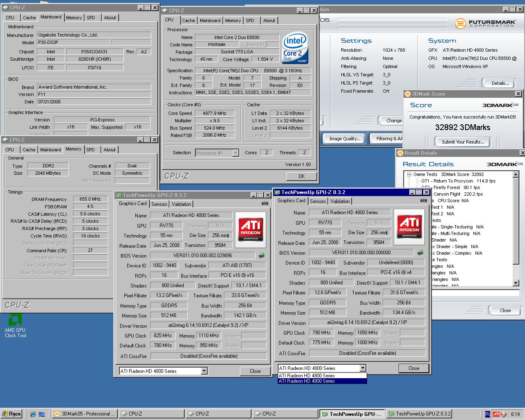Select 'GT1 - Return To Proxycon' result row
Image resolution: width=525 pixels, height=420 pixels.
pyautogui.click(x=458, y=181)
